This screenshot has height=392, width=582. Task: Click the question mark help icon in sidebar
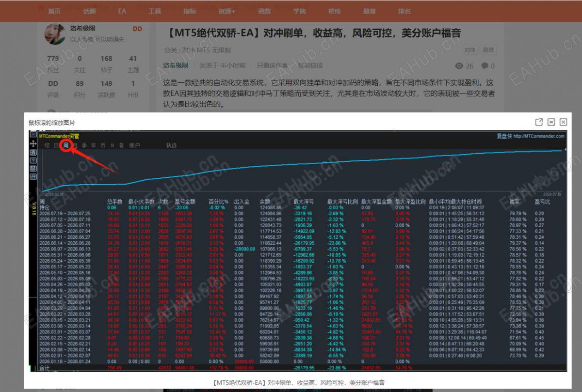tap(33, 160)
